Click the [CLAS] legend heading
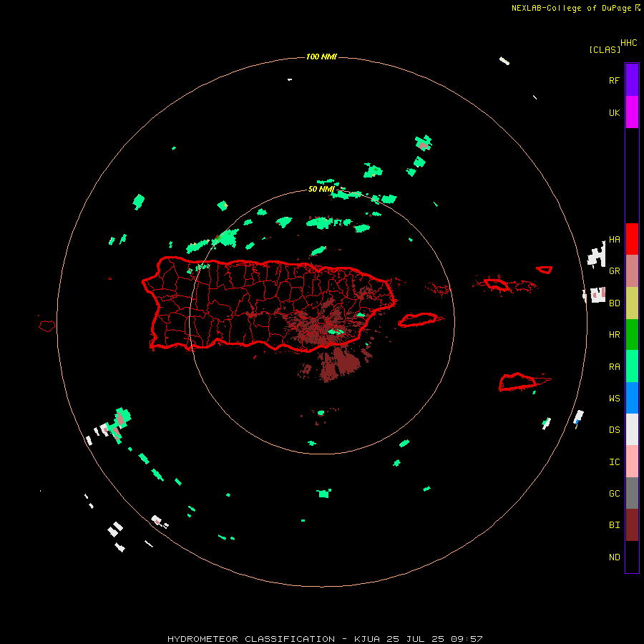 click(x=605, y=49)
